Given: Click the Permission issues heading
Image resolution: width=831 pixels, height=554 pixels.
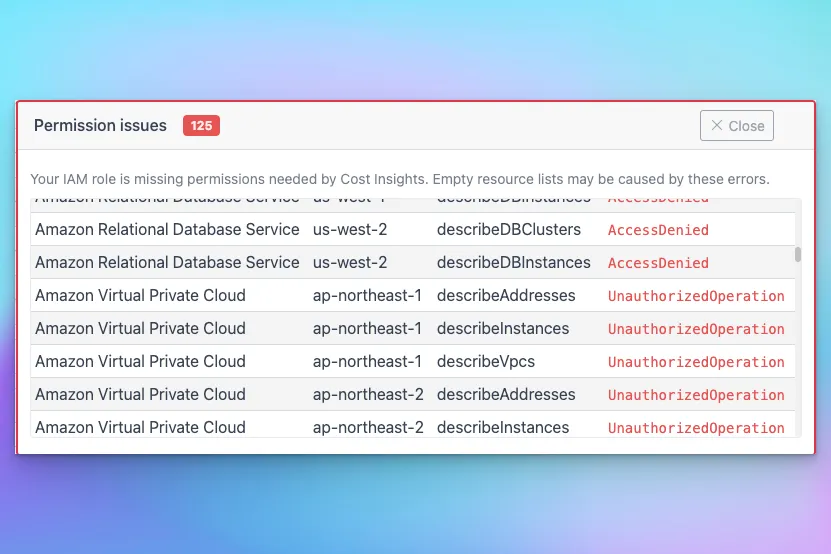Looking at the screenshot, I should (x=100, y=126).
